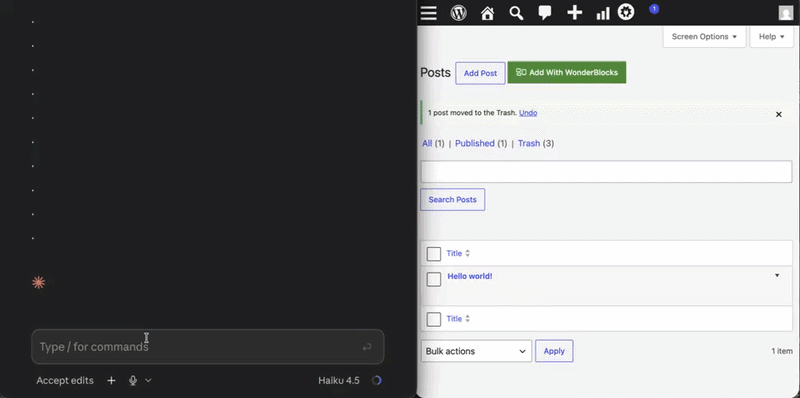Tick the Hello world! post checkbox

434,279
